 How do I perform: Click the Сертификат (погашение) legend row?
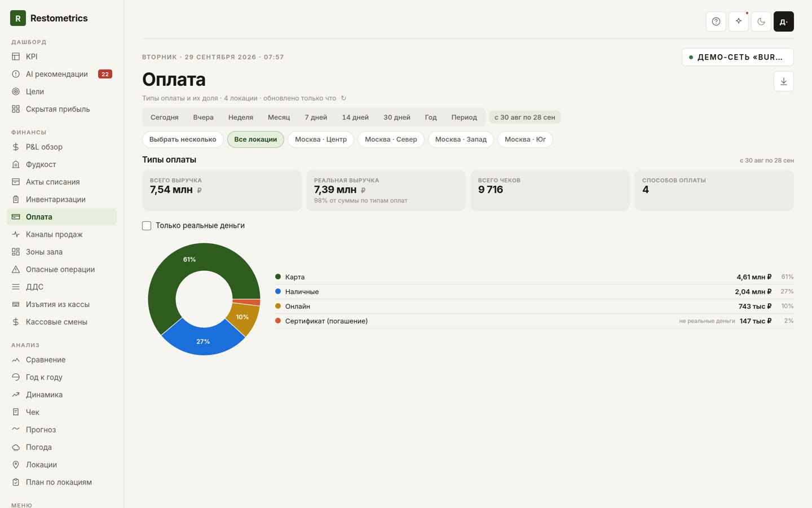coord(535,321)
